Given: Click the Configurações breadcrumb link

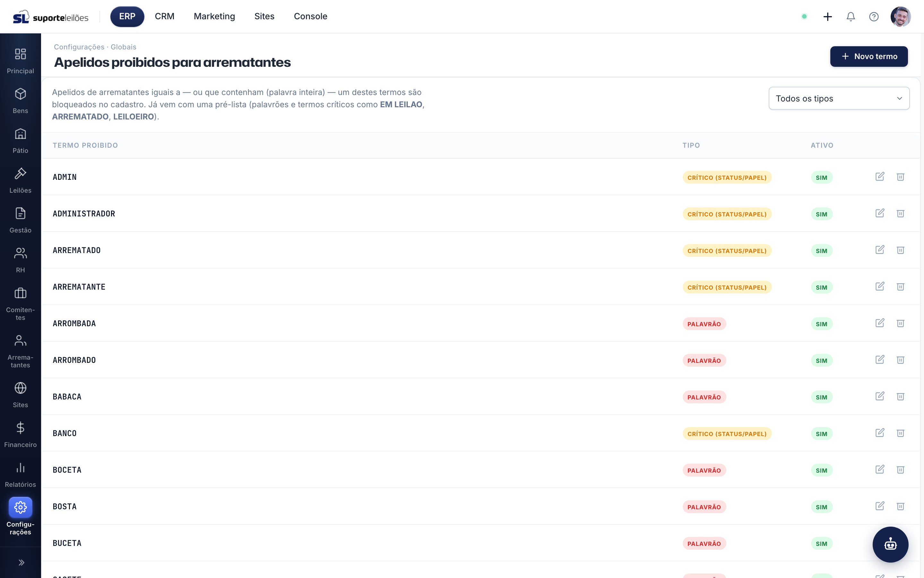Looking at the screenshot, I should pyautogui.click(x=79, y=47).
